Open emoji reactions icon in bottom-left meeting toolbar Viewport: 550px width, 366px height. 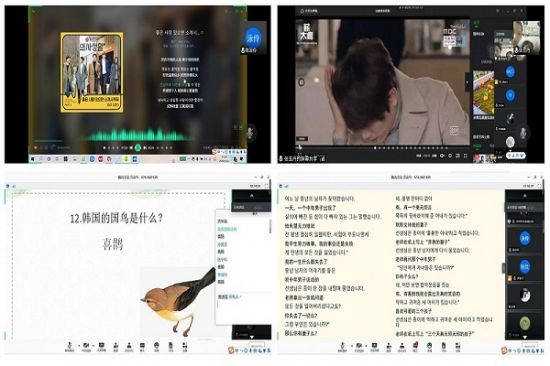click(x=156, y=346)
